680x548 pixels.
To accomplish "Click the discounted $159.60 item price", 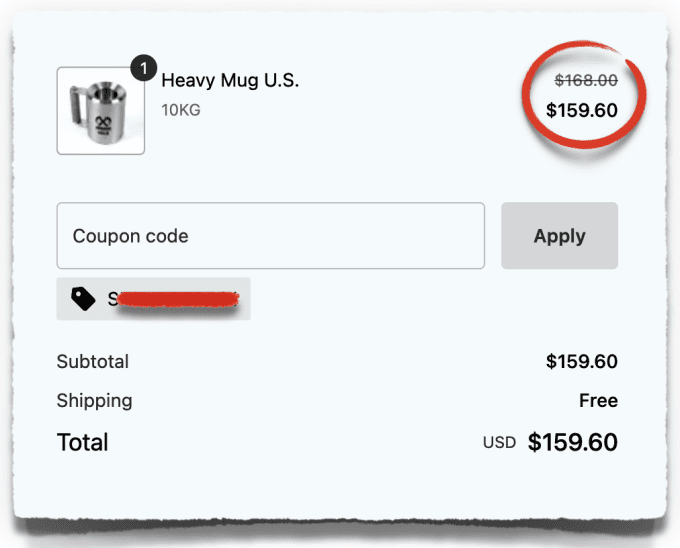I will [581, 110].
